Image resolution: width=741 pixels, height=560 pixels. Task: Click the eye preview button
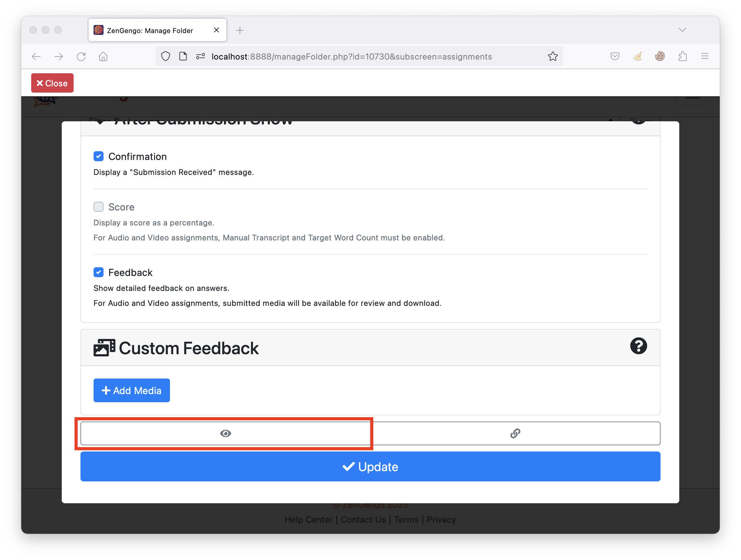pos(225,433)
